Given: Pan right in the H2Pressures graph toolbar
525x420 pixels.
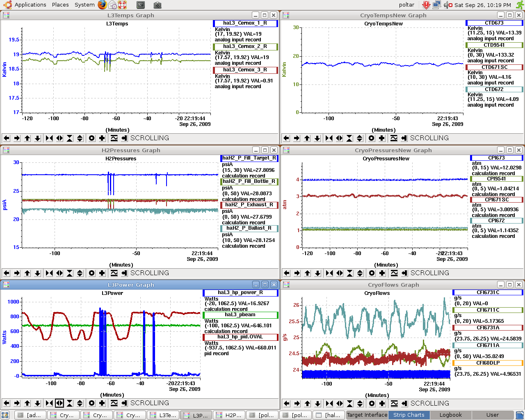Looking at the screenshot, I should (x=17, y=273).
